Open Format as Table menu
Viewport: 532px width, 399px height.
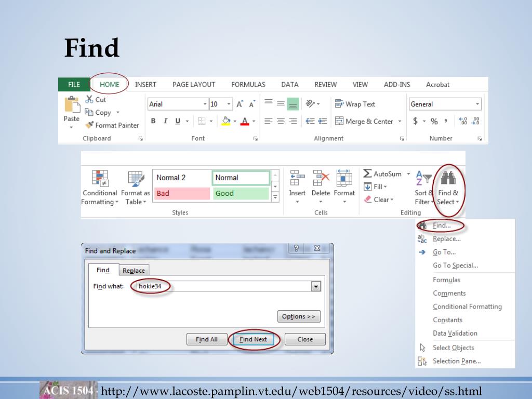[x=136, y=188]
